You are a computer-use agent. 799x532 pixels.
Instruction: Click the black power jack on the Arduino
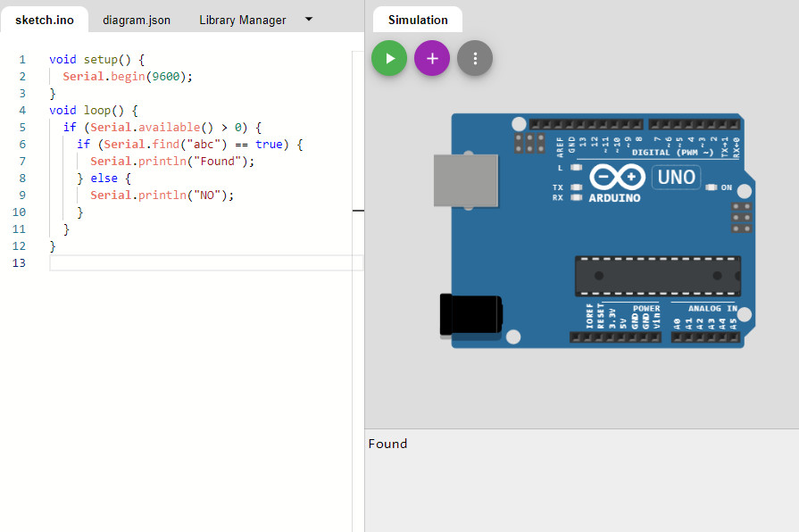(x=470, y=315)
